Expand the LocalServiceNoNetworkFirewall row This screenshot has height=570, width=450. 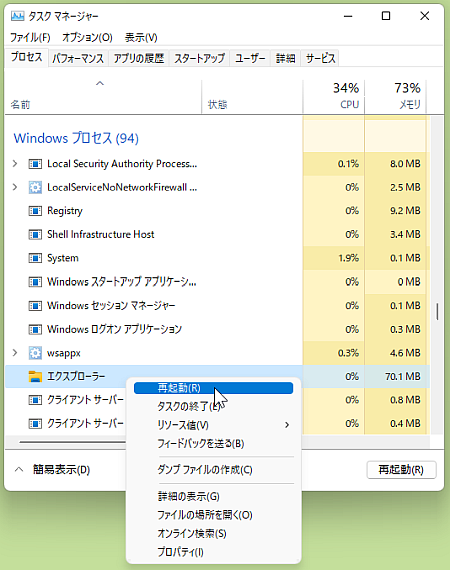(15, 187)
